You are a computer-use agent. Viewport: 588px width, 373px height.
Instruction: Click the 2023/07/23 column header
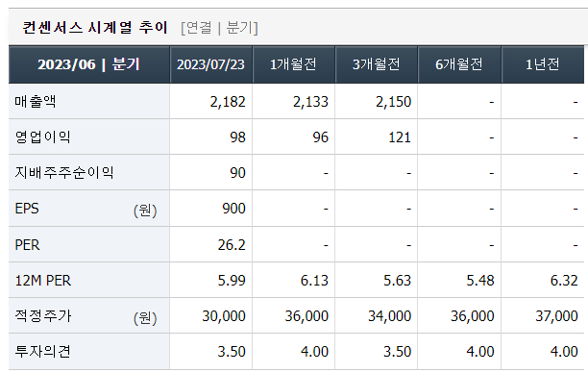pos(210,64)
